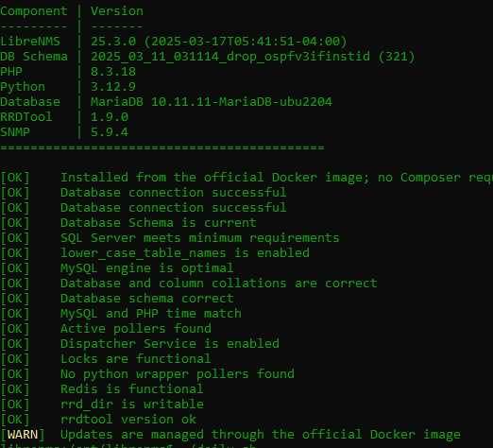Click the MariaDB 10.11.11 database version
Image resolution: width=493 pixels, height=448 pixels.
pos(212,102)
